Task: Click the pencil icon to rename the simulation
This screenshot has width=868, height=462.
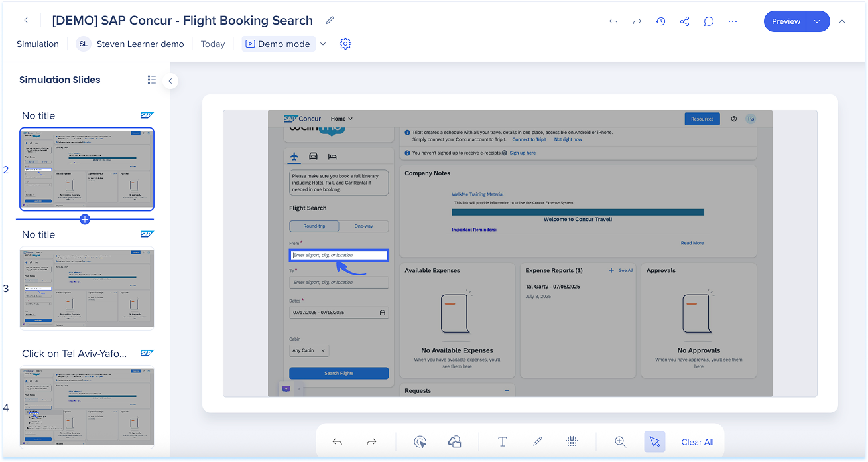Action: 330,21
